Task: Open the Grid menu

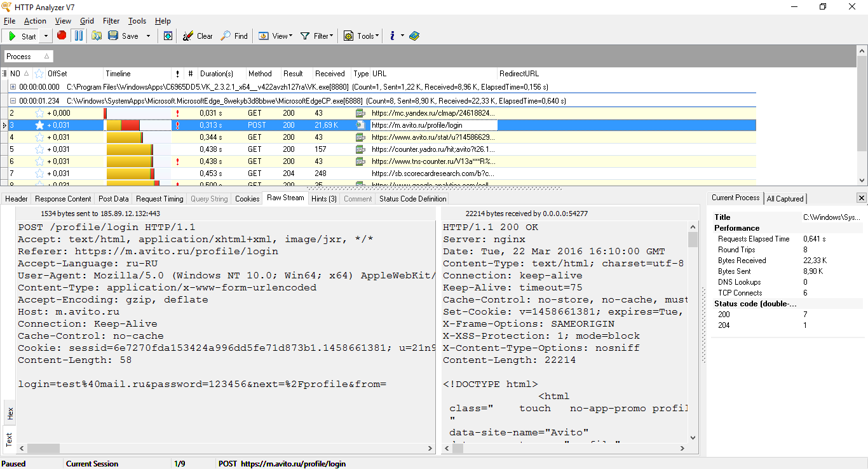Action: tap(87, 21)
